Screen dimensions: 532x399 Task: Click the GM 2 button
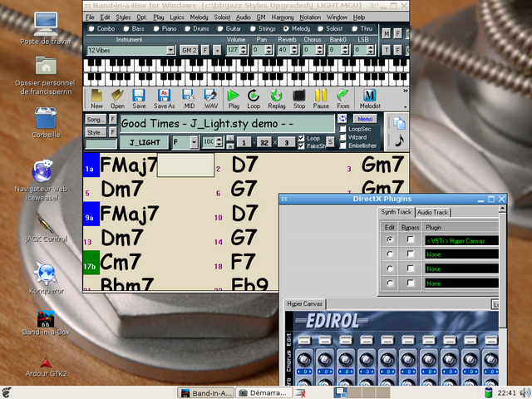[x=189, y=51]
